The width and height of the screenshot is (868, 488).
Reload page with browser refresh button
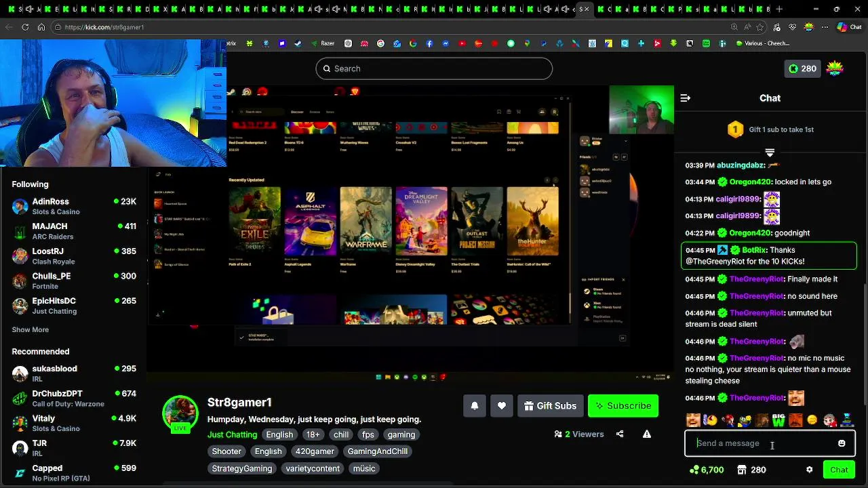pos(25,27)
